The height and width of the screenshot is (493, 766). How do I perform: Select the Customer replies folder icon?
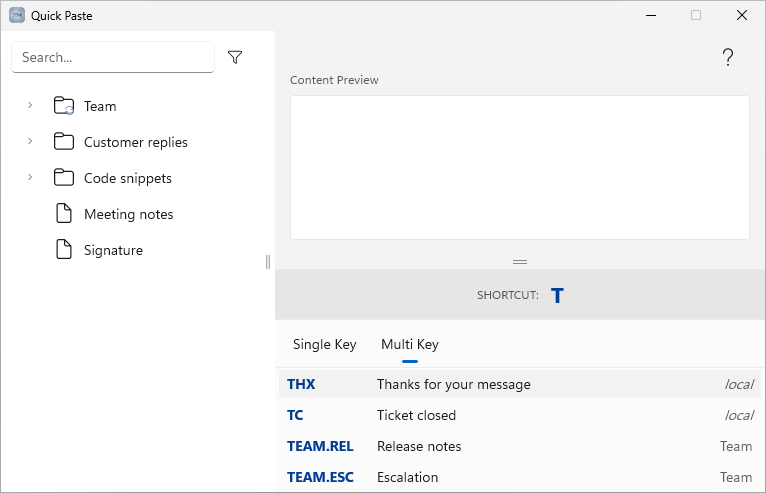64,142
